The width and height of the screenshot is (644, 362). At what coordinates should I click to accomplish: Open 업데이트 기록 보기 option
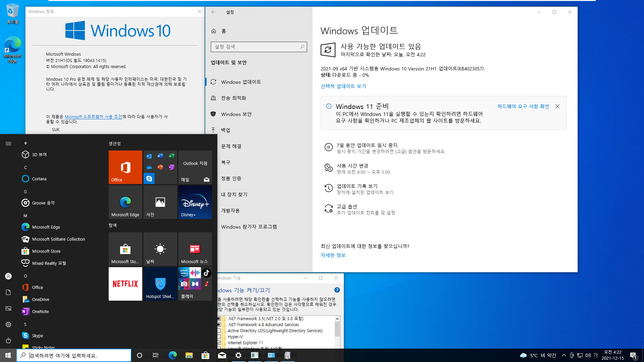[x=357, y=186]
